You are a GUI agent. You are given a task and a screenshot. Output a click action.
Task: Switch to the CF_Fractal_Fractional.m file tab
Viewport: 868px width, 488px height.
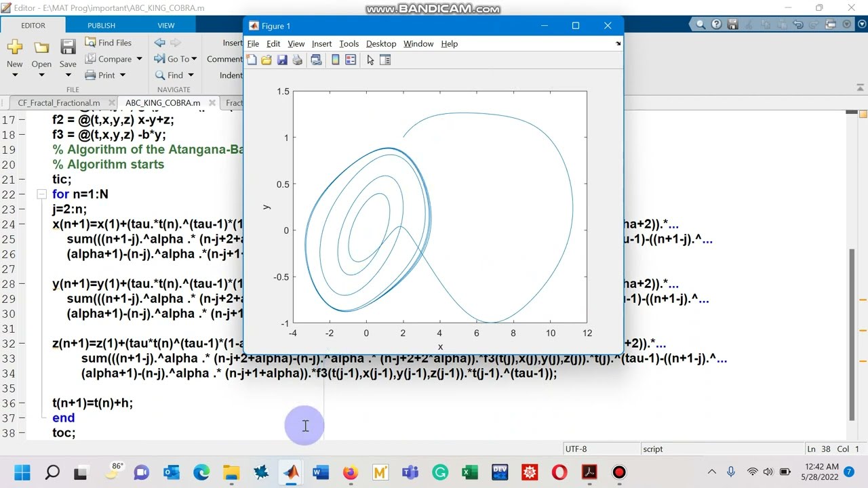[59, 103]
